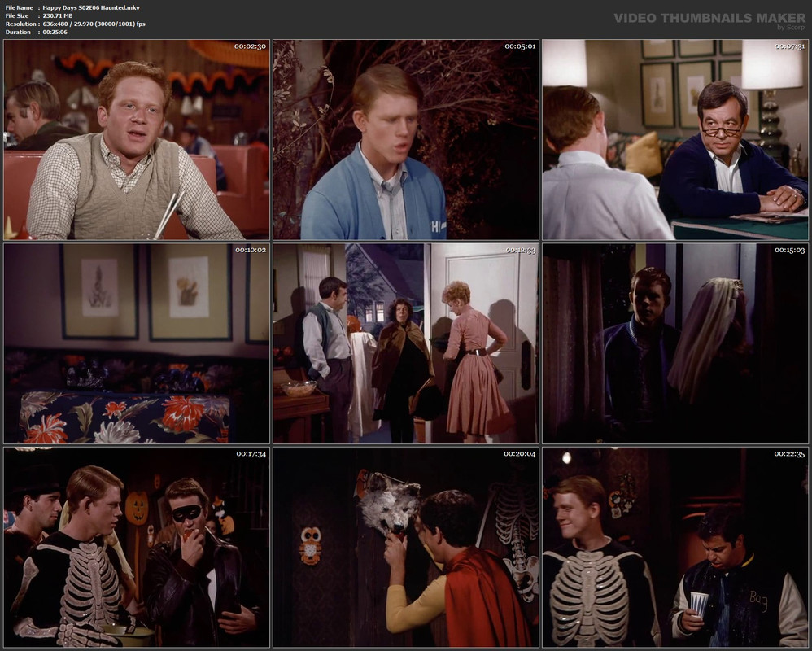Click the 'Duration' label in the header
The height and width of the screenshot is (651, 812).
(x=18, y=32)
